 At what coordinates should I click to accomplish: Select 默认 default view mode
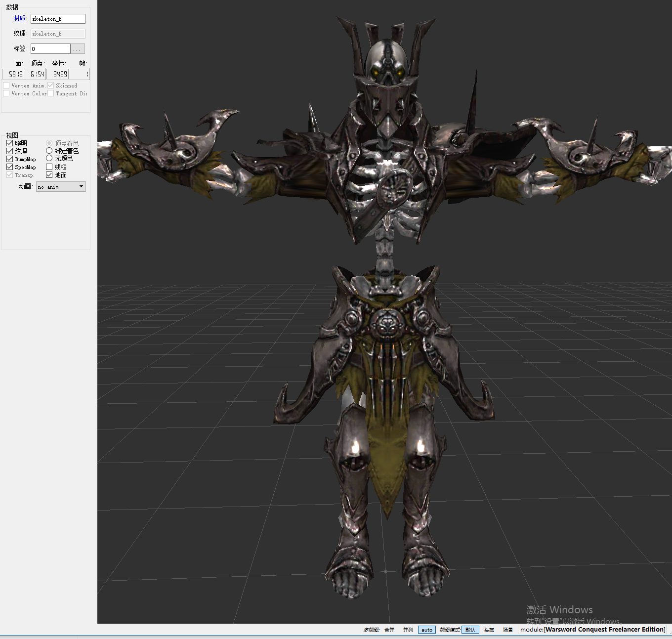pos(470,630)
